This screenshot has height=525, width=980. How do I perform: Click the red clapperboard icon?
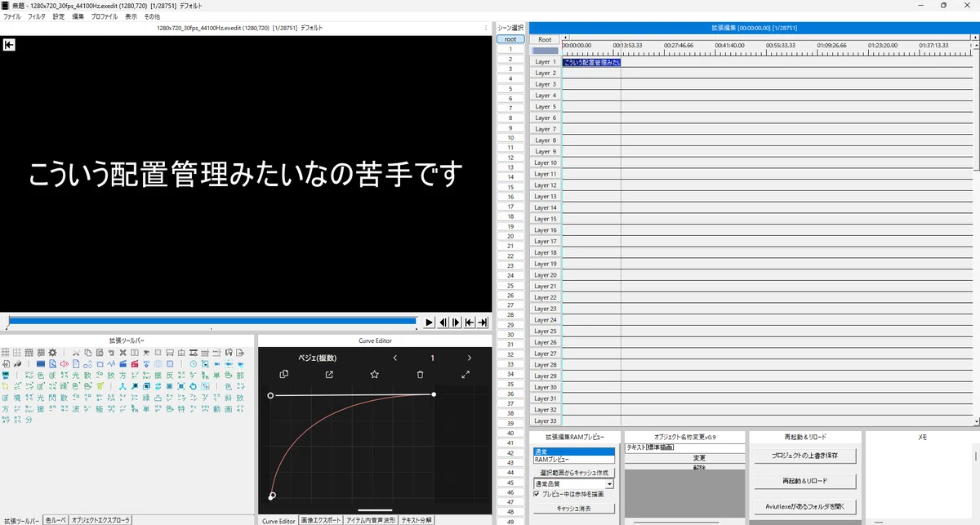135,363
